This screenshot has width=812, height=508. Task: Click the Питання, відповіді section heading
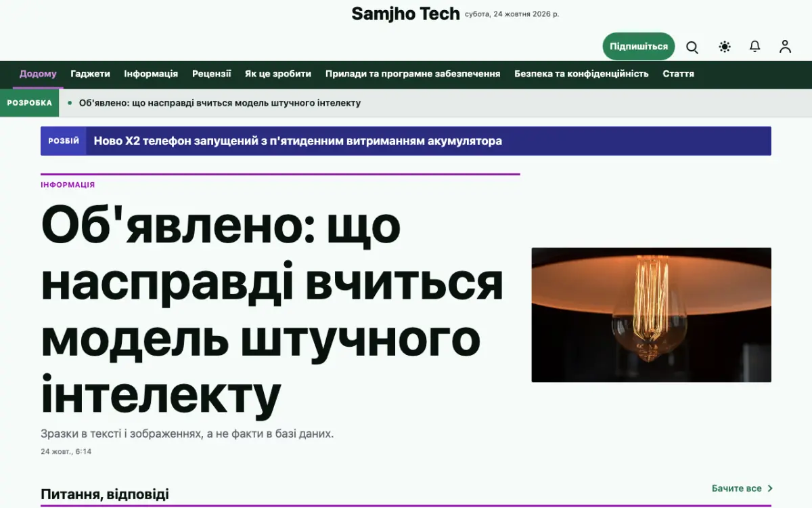[105, 494]
